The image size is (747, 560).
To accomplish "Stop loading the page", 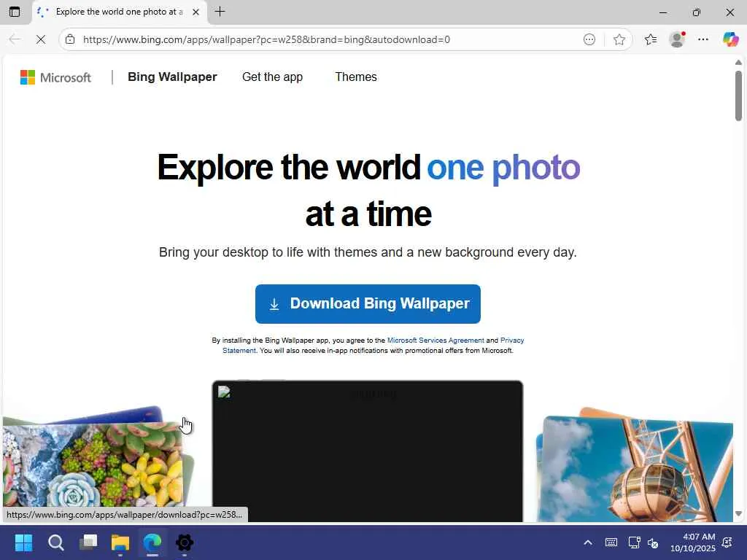I will click(x=41, y=39).
